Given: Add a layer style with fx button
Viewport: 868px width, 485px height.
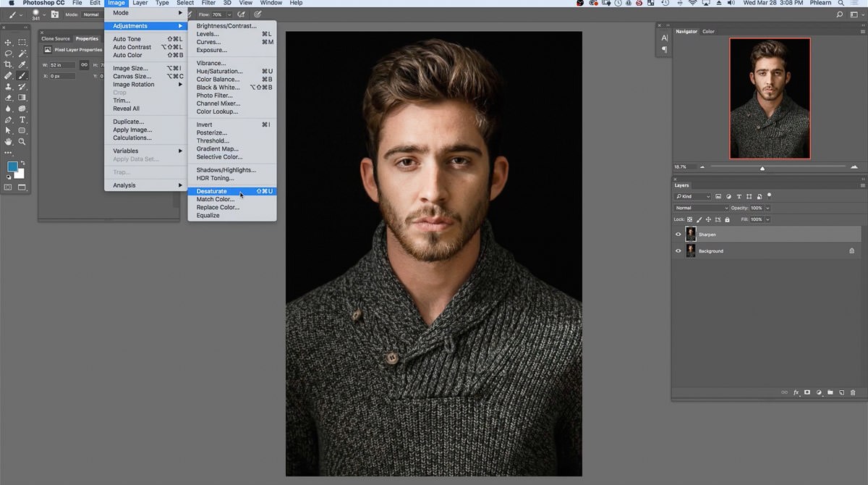Looking at the screenshot, I should click(796, 392).
